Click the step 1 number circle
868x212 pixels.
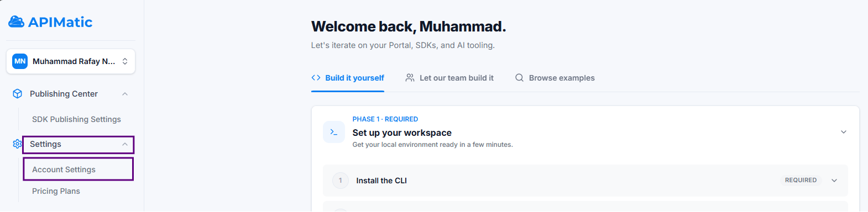pos(341,181)
